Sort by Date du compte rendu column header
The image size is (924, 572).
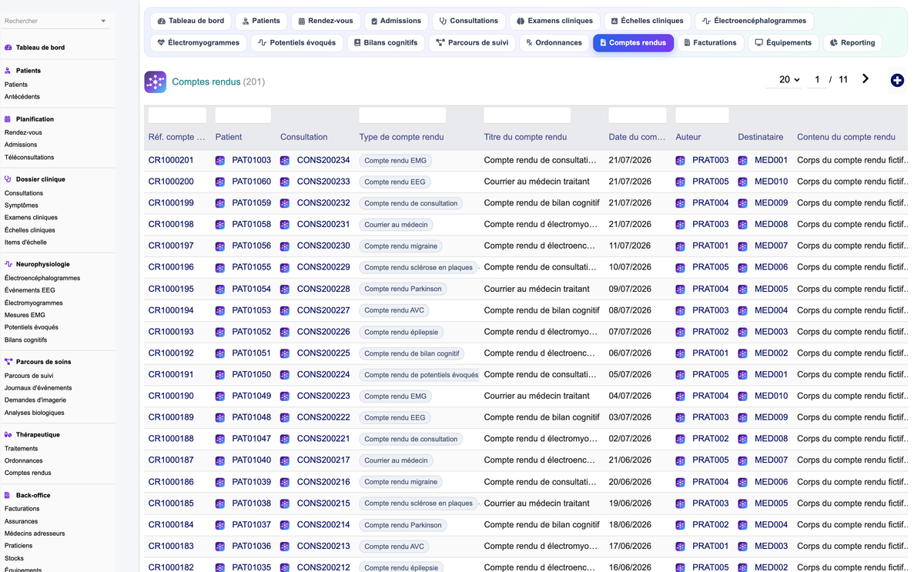point(637,137)
